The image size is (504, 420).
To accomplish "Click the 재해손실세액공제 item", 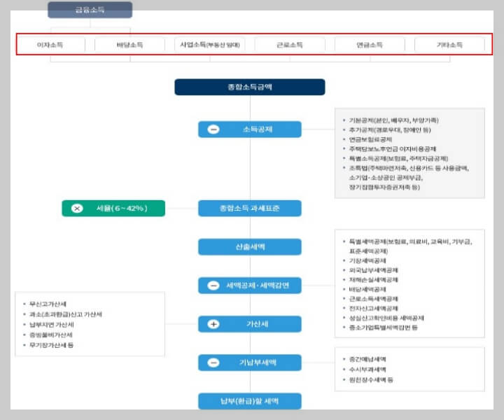I will (x=374, y=280).
